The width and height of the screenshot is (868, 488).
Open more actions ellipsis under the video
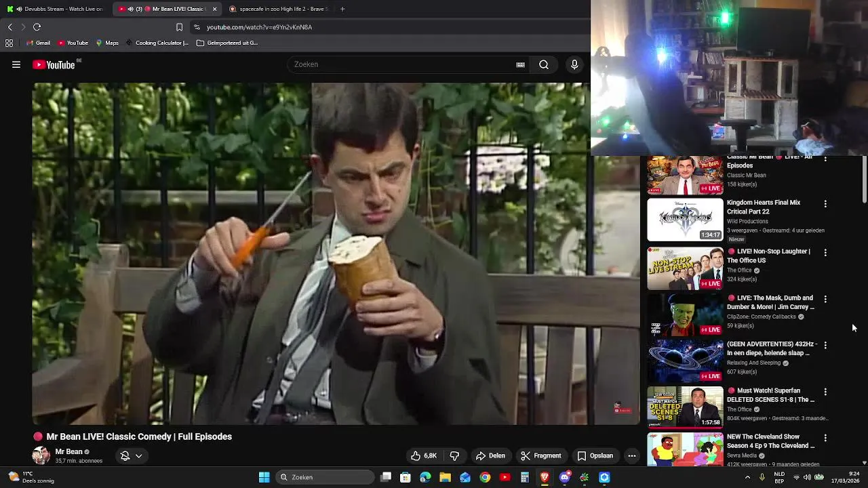[x=632, y=455]
